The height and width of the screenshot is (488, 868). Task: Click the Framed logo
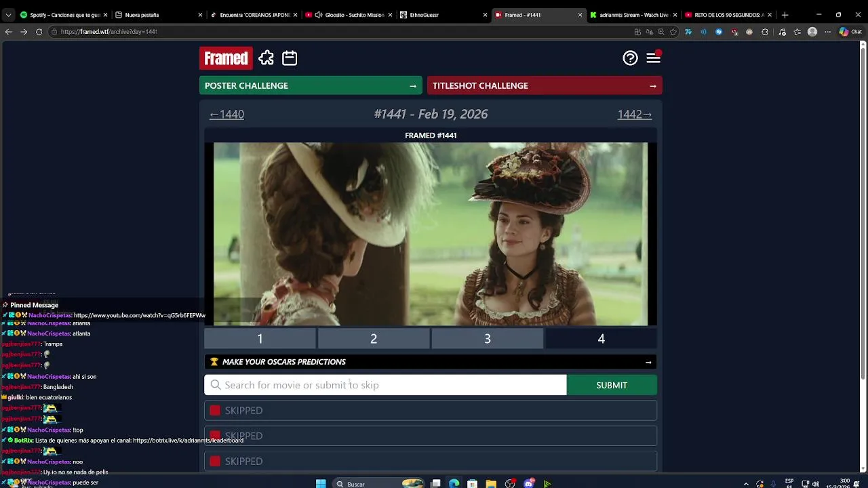click(x=226, y=58)
